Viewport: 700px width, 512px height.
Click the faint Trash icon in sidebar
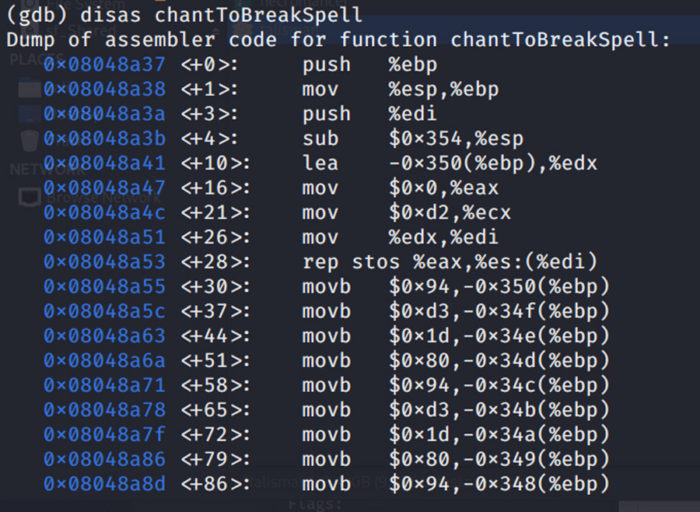[29, 140]
